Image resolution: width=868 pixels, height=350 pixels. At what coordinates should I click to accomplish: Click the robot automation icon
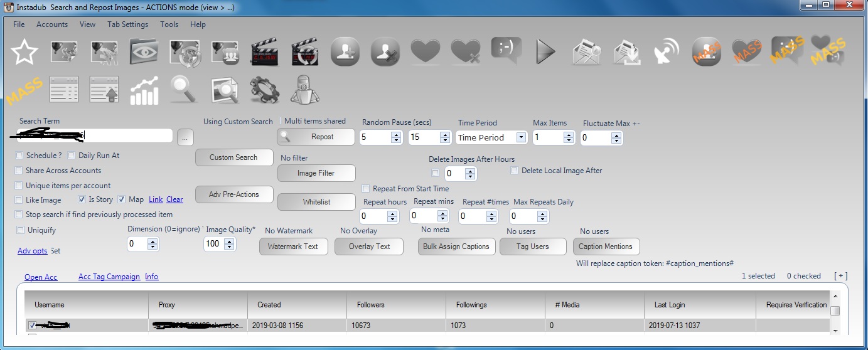[x=305, y=90]
